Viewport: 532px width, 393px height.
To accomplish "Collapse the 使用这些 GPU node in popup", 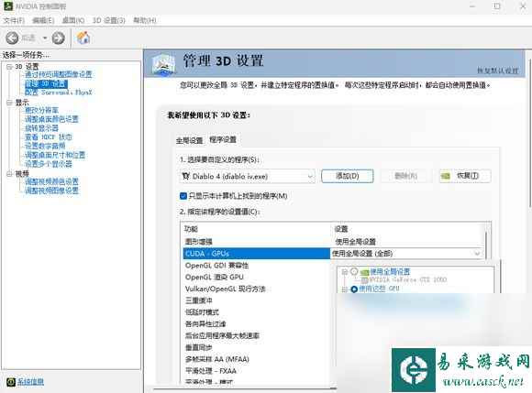I will pos(345,289).
